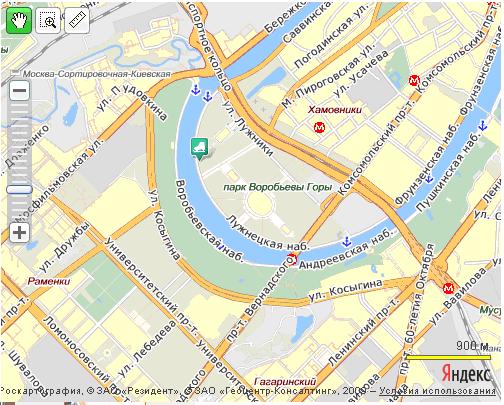This screenshot has height=405, width=504.
Task: Click the anchor icons near ул. Лужники
Action: pyautogui.click(x=202, y=93)
